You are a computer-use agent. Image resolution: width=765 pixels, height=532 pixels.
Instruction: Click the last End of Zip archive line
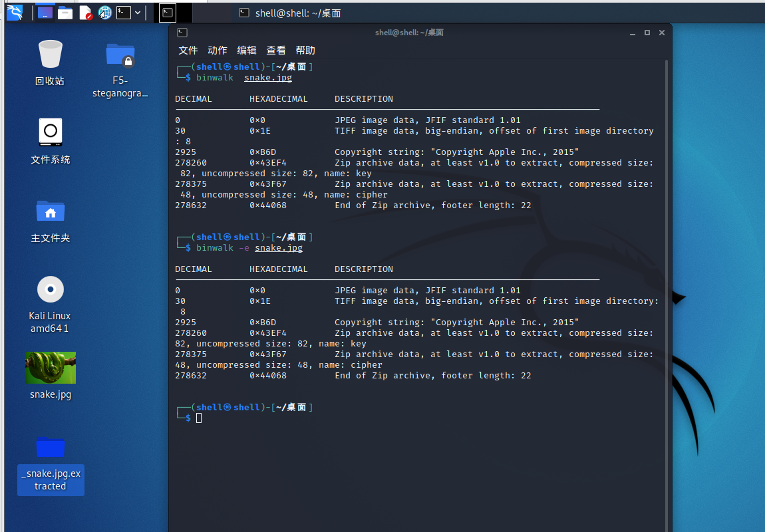click(433, 376)
